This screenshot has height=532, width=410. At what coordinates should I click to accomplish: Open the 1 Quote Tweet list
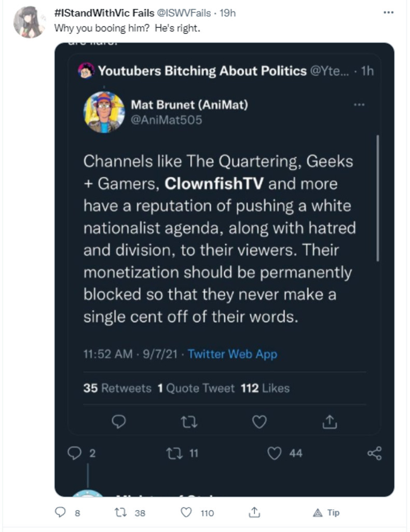[196, 388]
